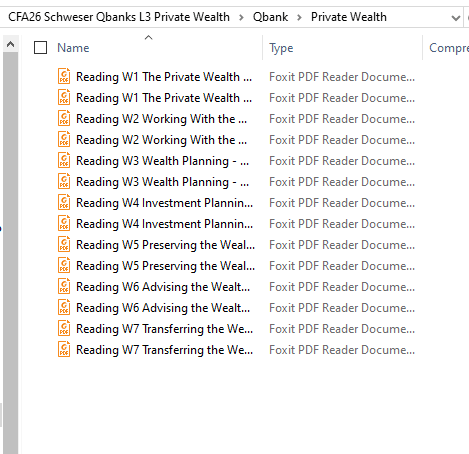The width and height of the screenshot is (469, 454).
Task: Check the select-all checkbox beside Name
Action: pos(40,48)
